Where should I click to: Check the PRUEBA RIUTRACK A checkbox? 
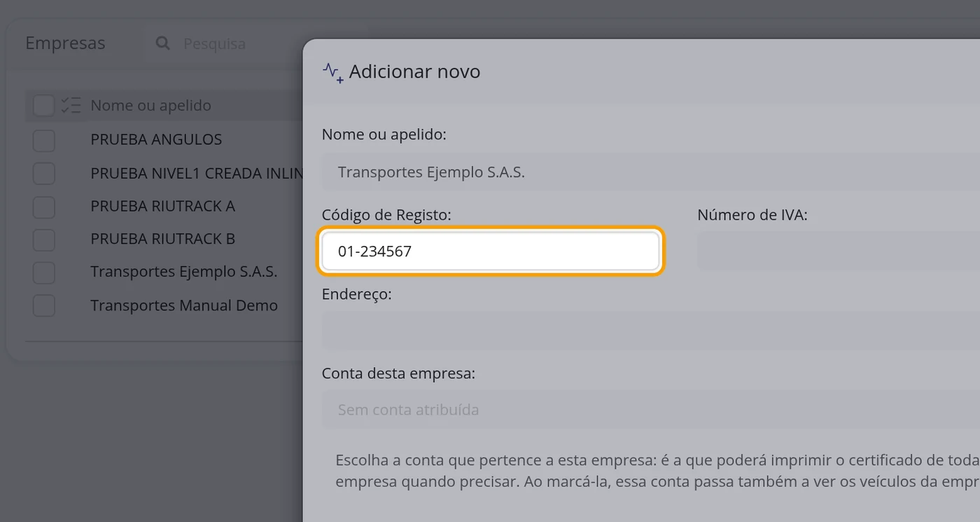pos(44,206)
